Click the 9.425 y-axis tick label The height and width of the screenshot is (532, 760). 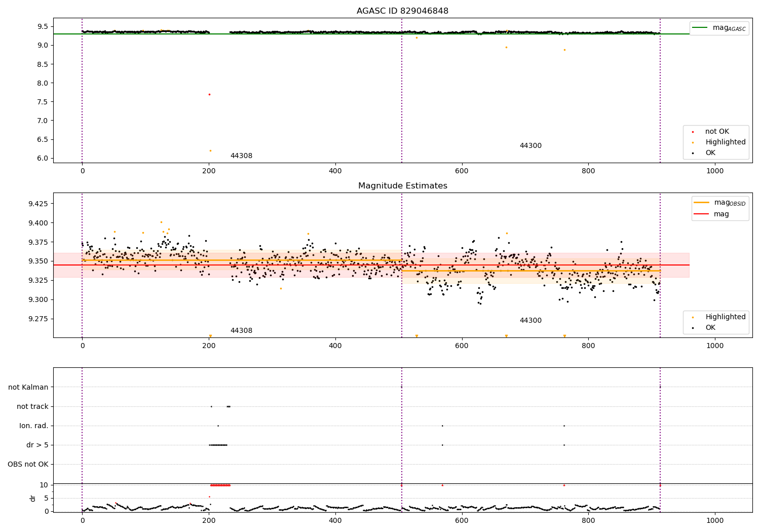pyautogui.click(x=39, y=204)
